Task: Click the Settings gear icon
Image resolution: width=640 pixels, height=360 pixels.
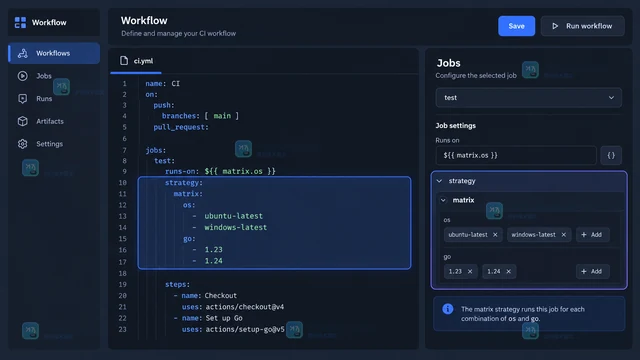Action: [x=22, y=144]
